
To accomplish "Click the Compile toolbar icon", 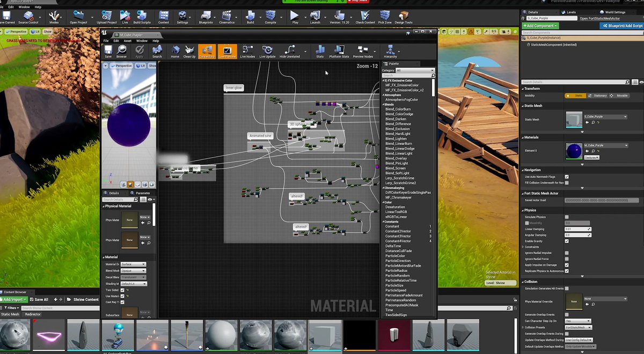I will [270, 17].
